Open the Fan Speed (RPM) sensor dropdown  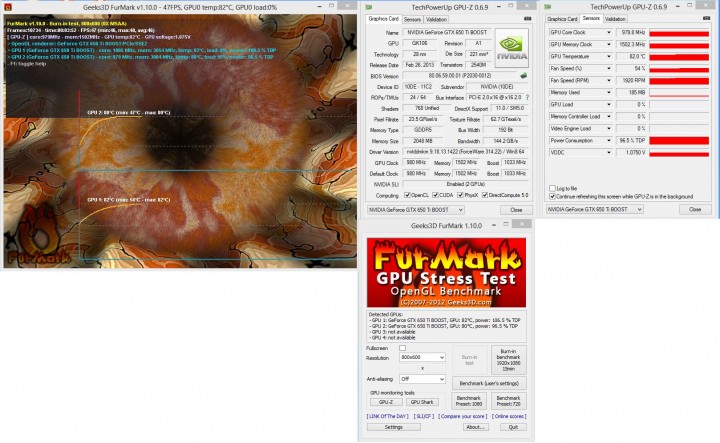[x=608, y=80]
